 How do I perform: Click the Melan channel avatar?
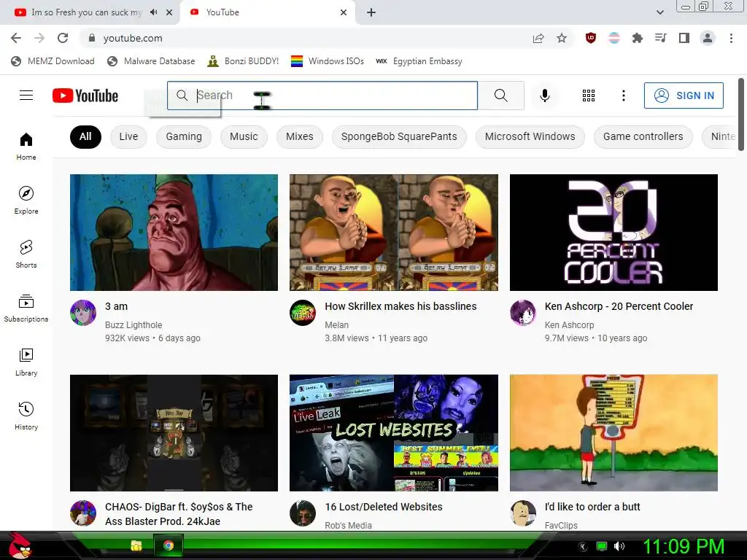(x=303, y=313)
